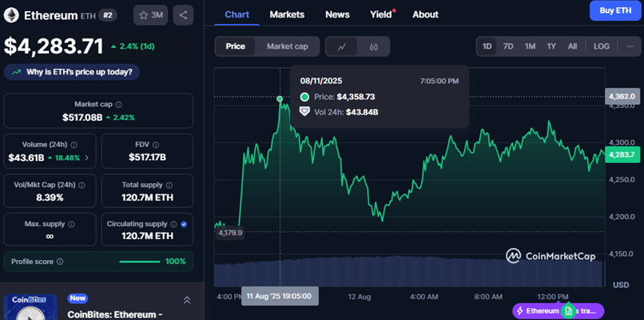
Task: Switch to the News tab
Action: [338, 14]
